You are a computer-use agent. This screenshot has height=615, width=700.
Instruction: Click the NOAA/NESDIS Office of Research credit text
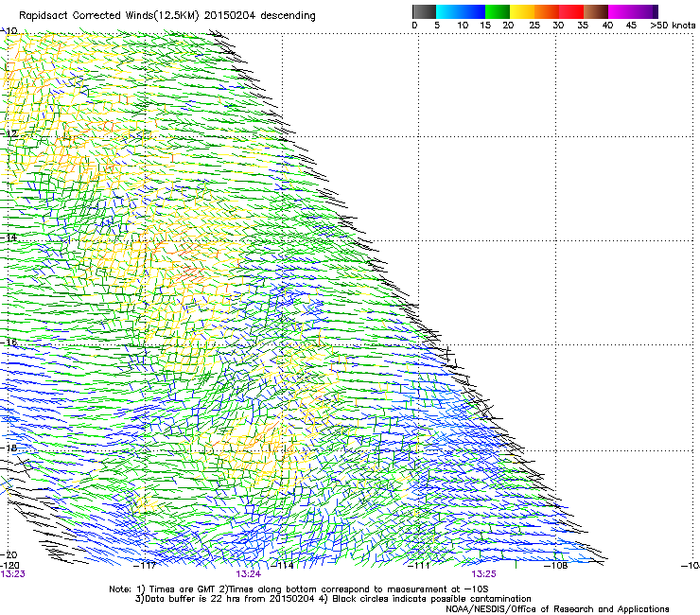557,609
